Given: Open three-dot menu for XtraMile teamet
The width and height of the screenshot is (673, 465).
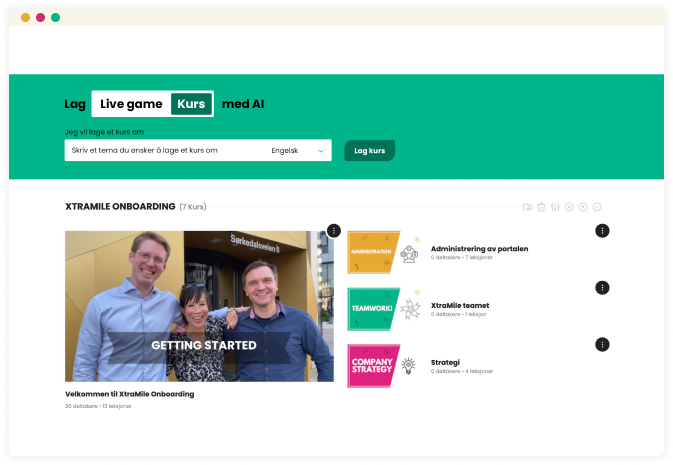Looking at the screenshot, I should (x=602, y=287).
